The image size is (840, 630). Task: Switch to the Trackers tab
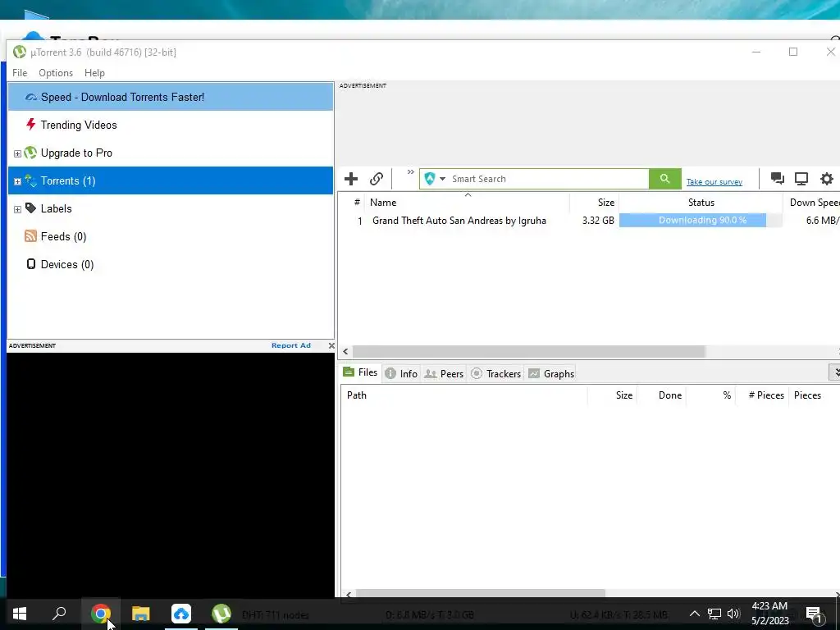pos(496,373)
